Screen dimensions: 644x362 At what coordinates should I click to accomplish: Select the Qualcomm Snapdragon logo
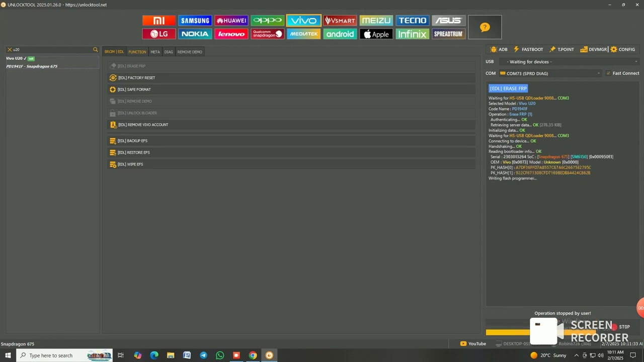(268, 34)
